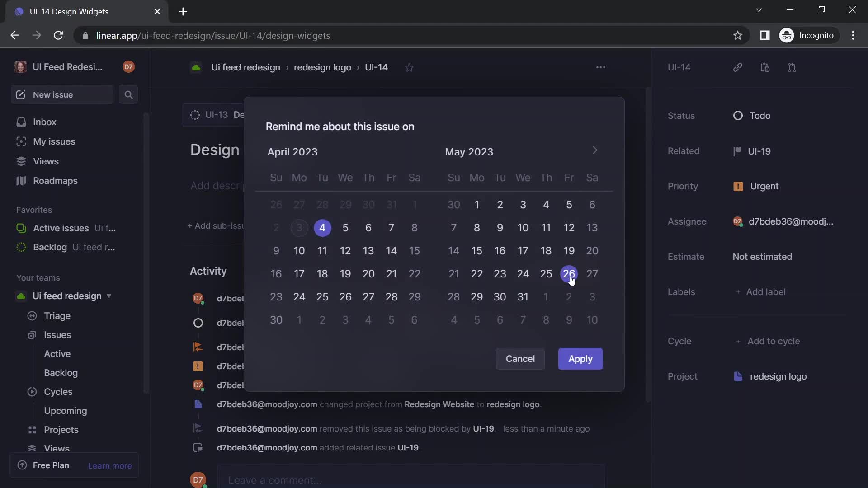The height and width of the screenshot is (488, 868).
Task: Click the three-dot more options icon
Action: point(601,67)
